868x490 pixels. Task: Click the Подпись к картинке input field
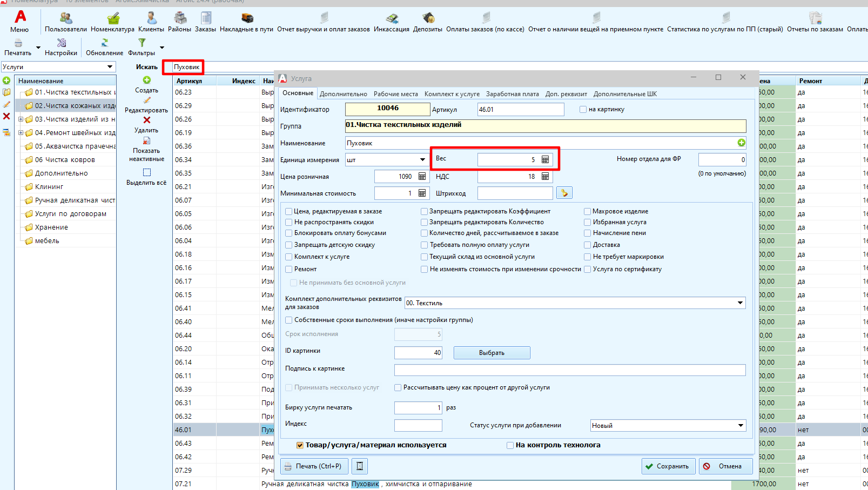(x=569, y=370)
